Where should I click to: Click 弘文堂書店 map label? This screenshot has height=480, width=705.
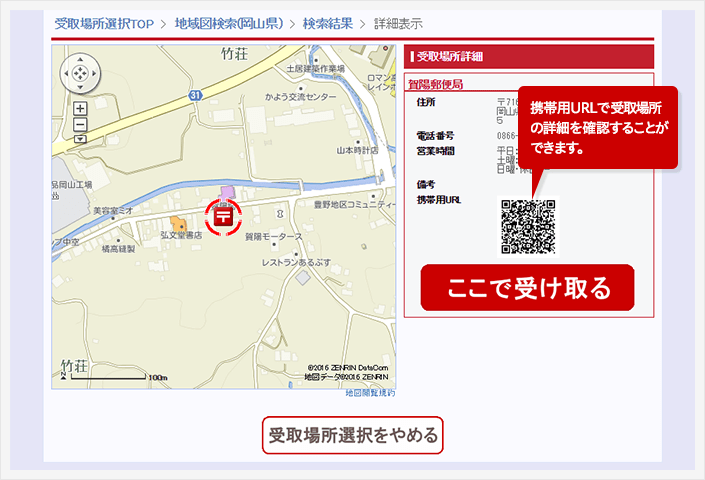[x=181, y=235]
